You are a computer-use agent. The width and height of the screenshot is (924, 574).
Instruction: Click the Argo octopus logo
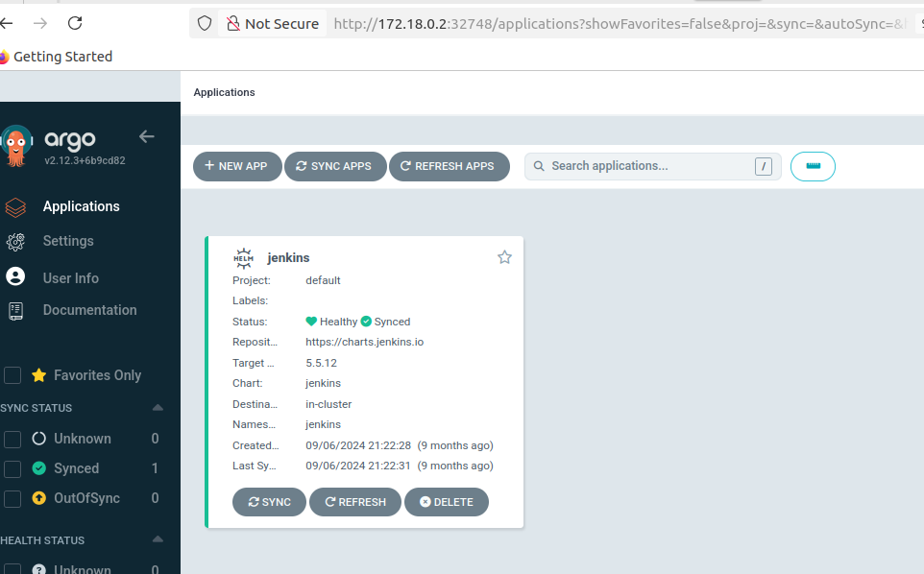pos(16,145)
